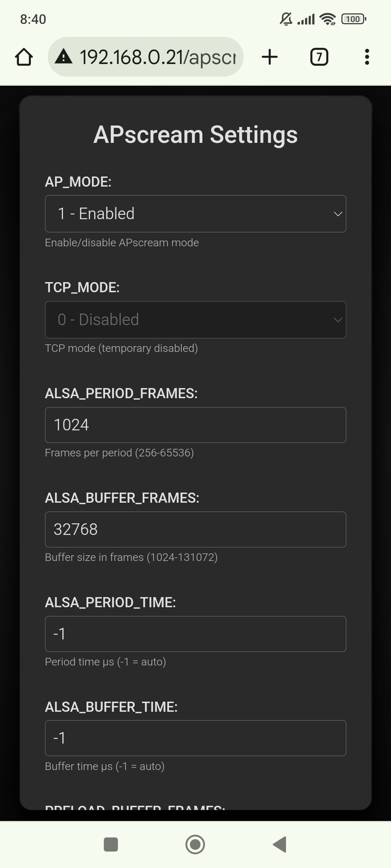Tap the browser home icon
Image resolution: width=391 pixels, height=868 pixels.
(24, 57)
